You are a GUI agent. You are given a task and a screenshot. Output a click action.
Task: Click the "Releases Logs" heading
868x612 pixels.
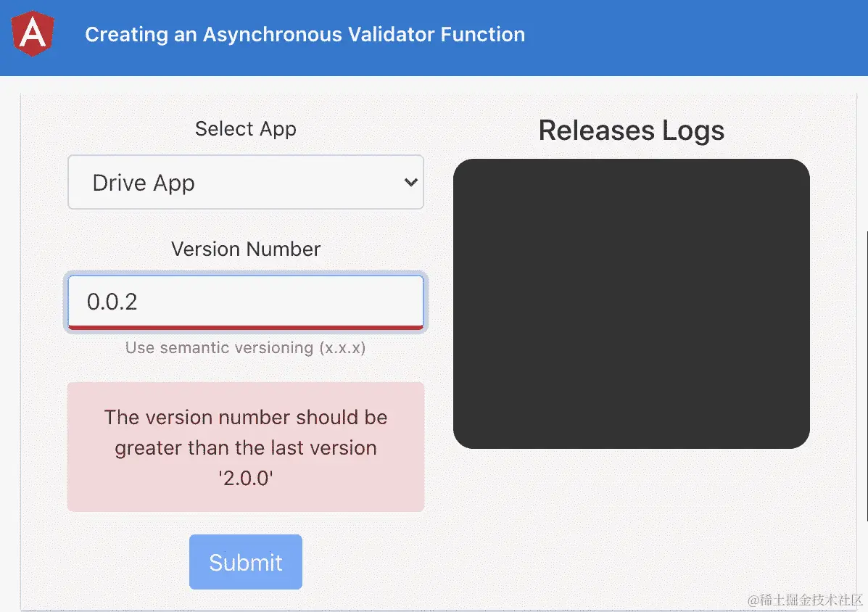(x=632, y=131)
